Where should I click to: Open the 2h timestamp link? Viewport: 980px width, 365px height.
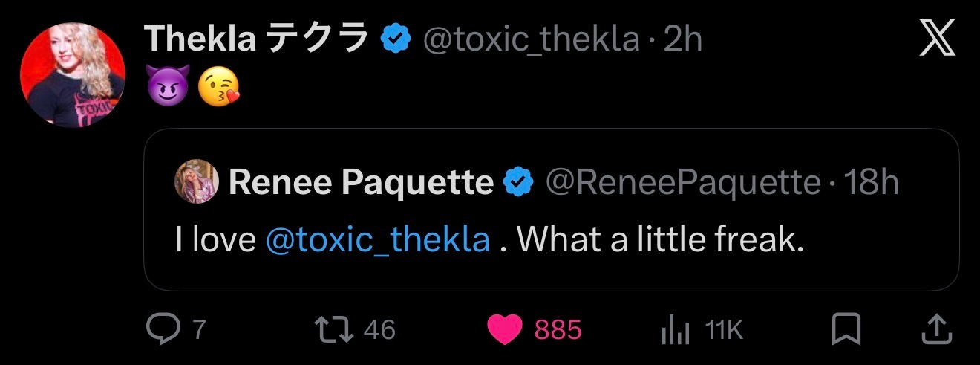683,39
